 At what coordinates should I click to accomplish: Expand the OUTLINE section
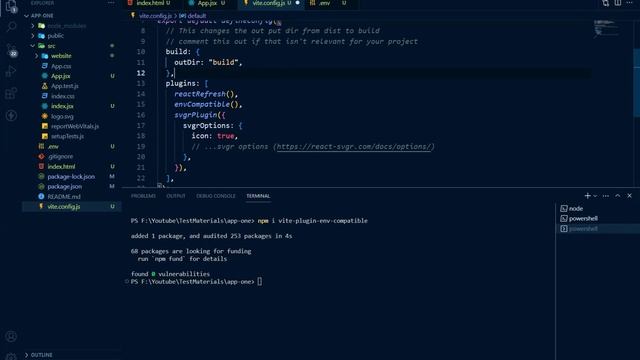[41, 355]
